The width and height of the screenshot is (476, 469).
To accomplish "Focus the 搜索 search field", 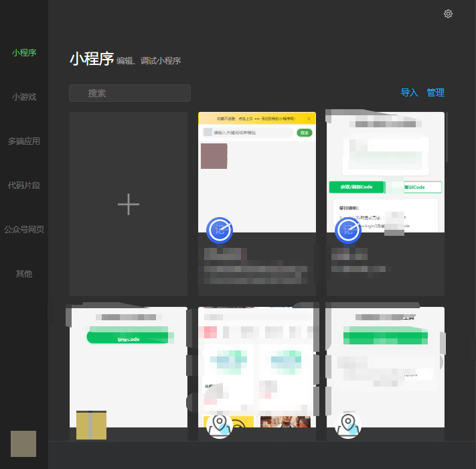I will coord(130,93).
